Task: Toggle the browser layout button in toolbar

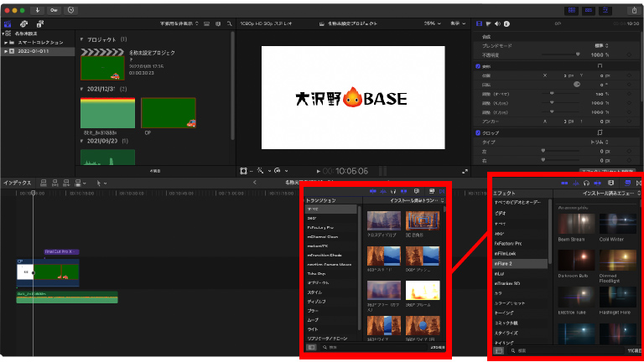Action: click(572, 10)
